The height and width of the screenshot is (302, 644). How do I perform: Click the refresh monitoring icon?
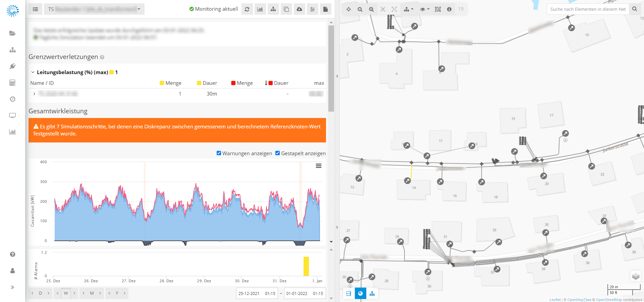(247, 9)
